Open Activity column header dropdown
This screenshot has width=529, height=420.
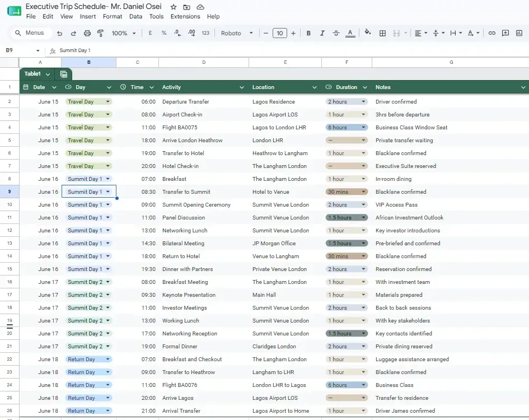(x=242, y=87)
